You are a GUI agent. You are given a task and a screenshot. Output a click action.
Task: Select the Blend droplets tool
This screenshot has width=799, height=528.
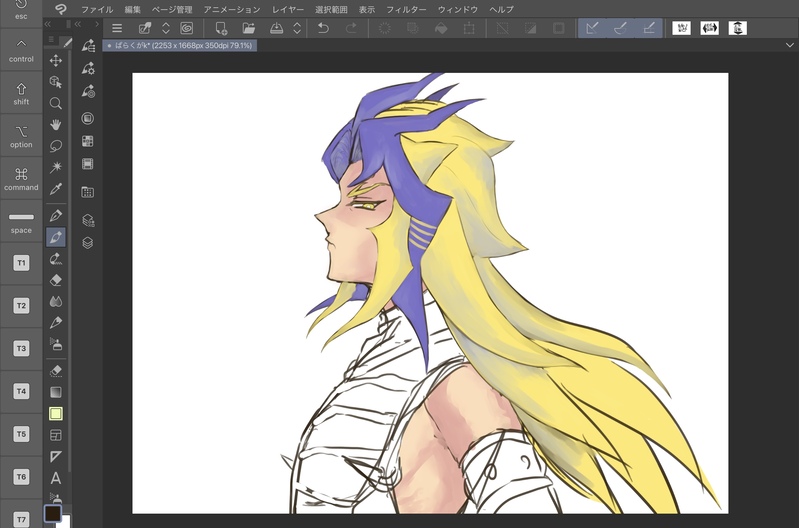tap(56, 301)
